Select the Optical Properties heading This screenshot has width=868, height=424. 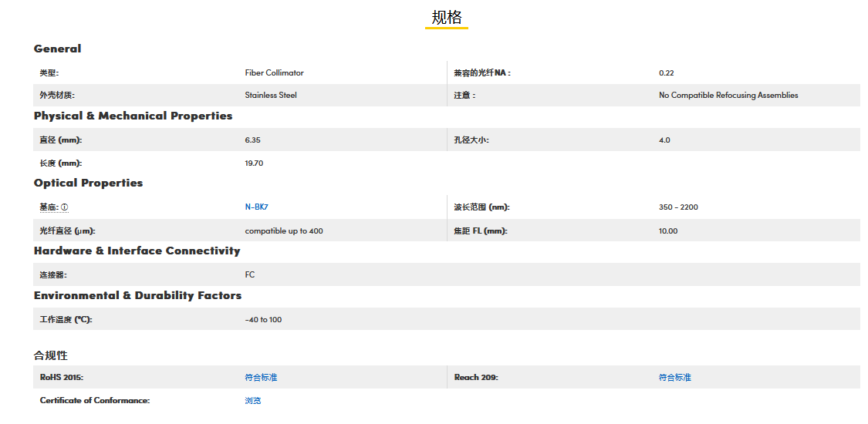click(x=88, y=183)
